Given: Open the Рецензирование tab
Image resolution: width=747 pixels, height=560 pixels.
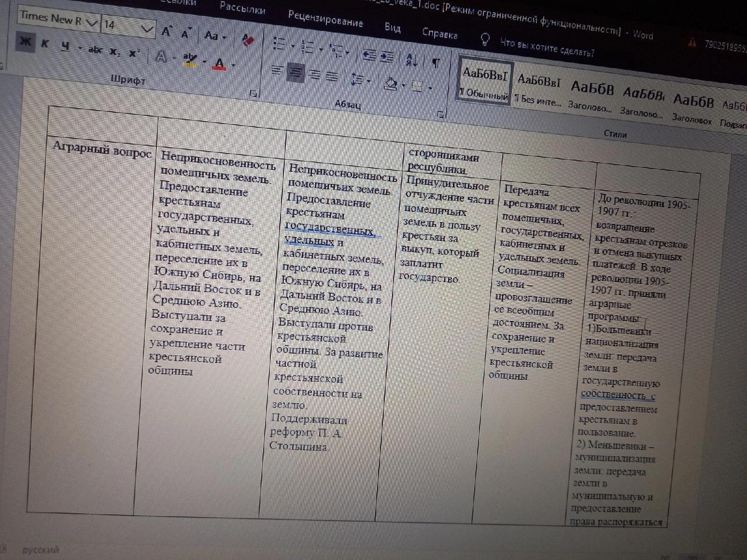Looking at the screenshot, I should tap(325, 19).
